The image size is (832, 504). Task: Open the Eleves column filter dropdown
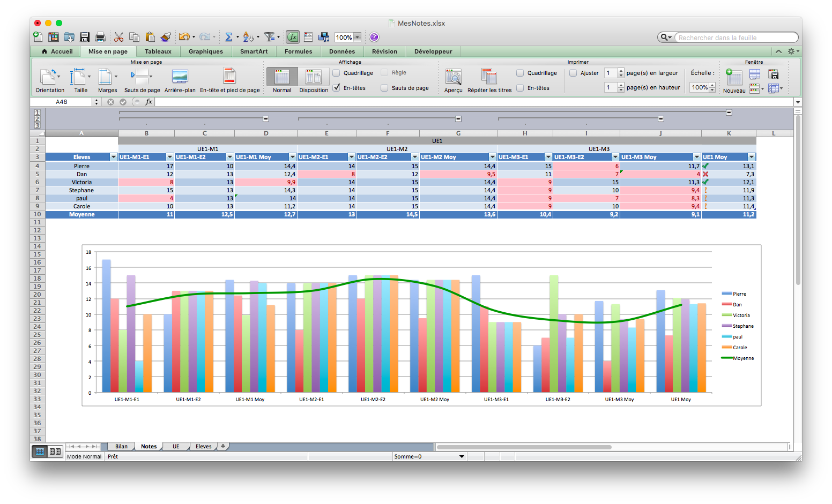point(113,157)
